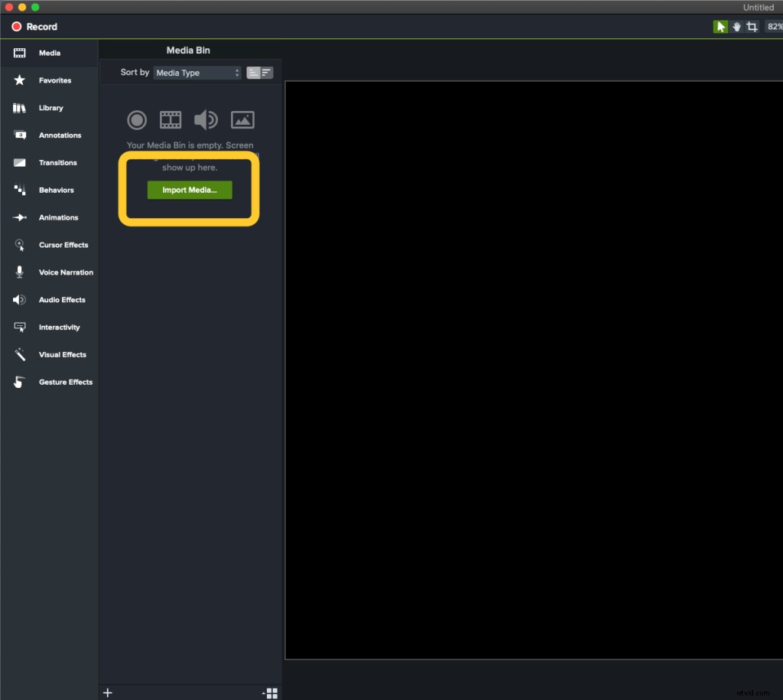The width and height of the screenshot is (783, 700).
Task: Click the image media filter in Media Bin
Action: click(x=242, y=119)
